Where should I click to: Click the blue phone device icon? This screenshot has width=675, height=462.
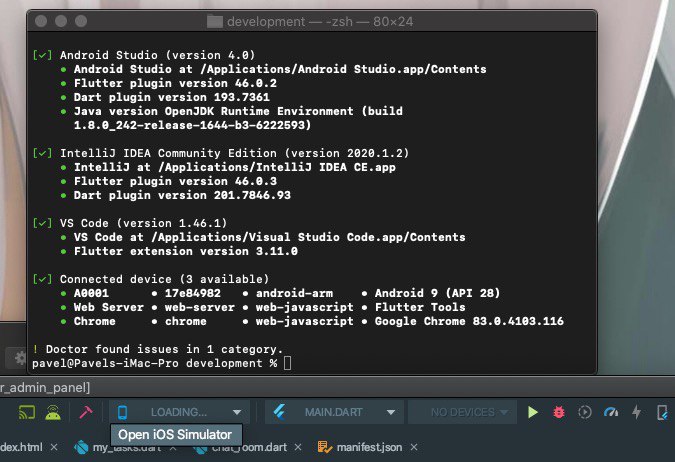(122, 412)
